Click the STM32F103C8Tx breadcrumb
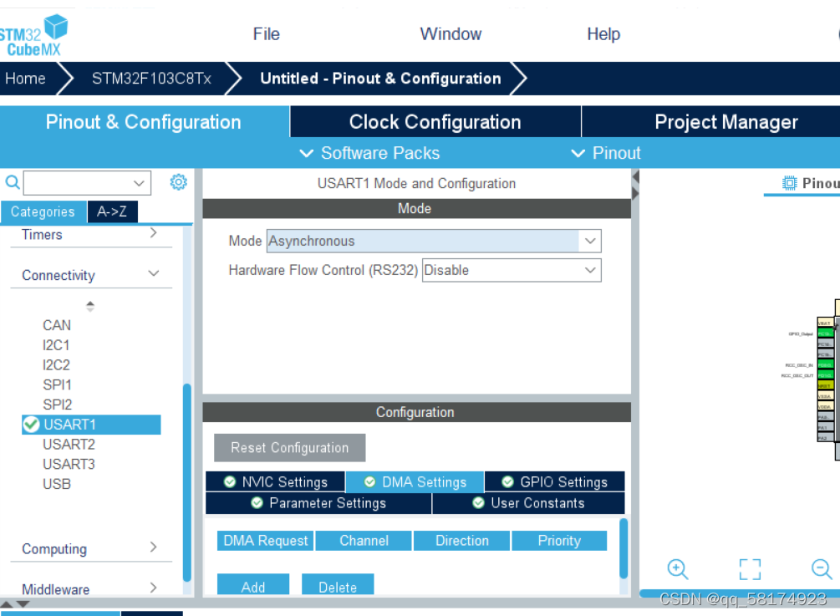This screenshot has width=840, height=616. coord(151,79)
